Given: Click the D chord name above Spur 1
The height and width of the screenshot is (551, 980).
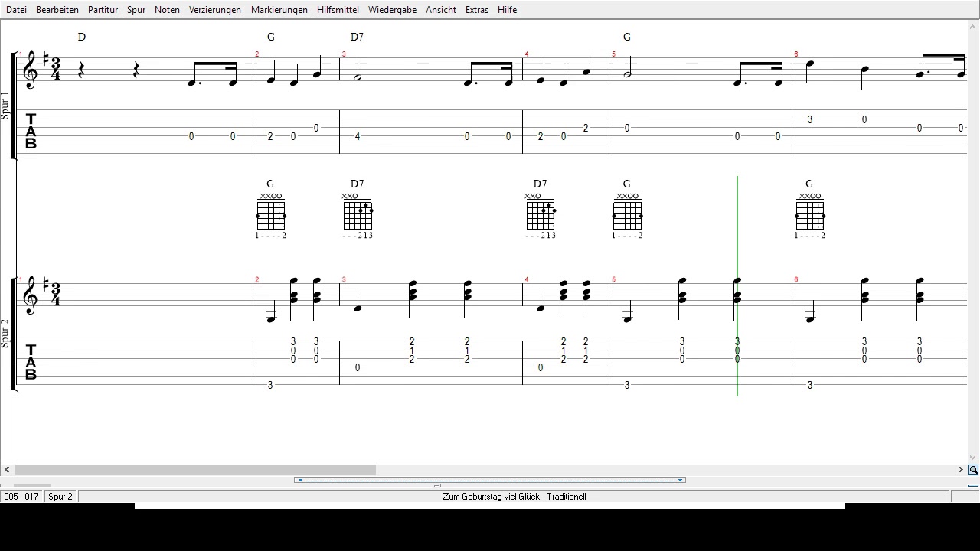Looking at the screenshot, I should [82, 37].
